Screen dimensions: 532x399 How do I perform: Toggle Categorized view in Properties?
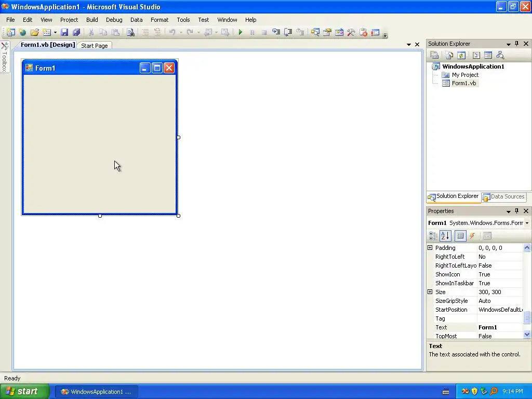point(433,236)
